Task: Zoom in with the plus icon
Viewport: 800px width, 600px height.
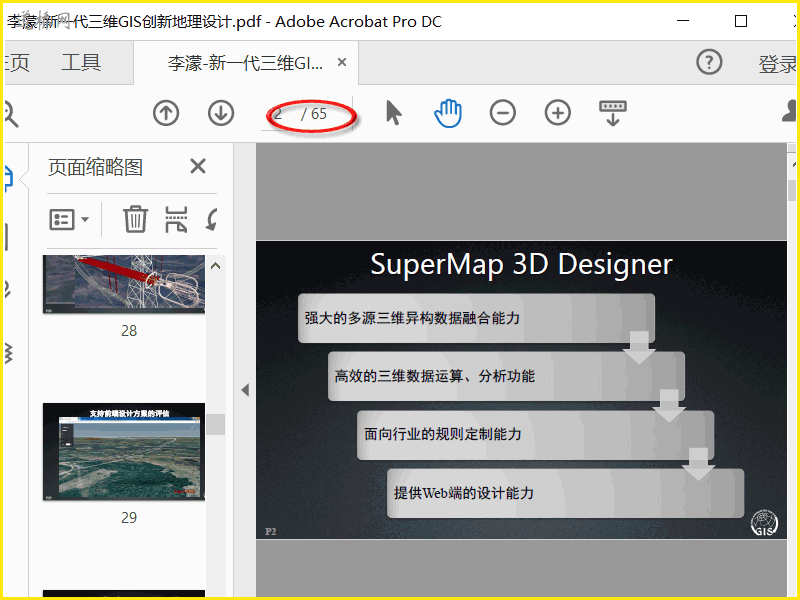Action: point(558,113)
